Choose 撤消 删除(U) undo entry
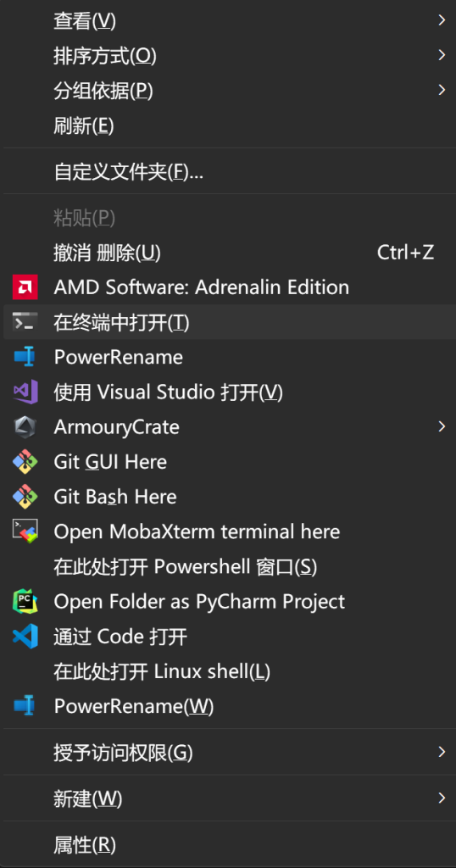 (228, 253)
